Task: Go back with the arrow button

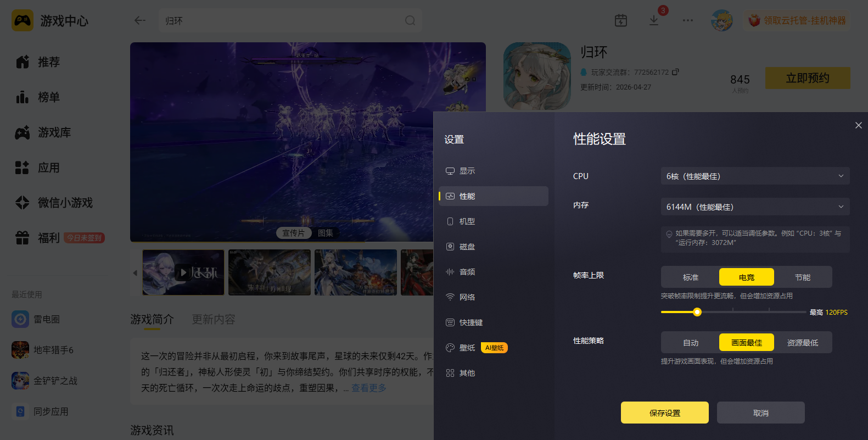Action: [140, 20]
